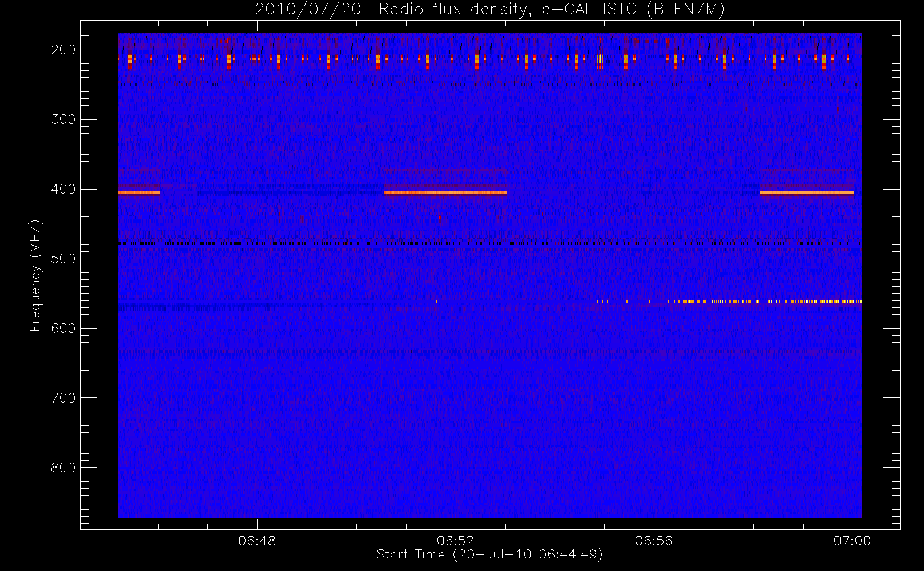
Task: Select the 500 frequency tick label
Action: [63, 259]
